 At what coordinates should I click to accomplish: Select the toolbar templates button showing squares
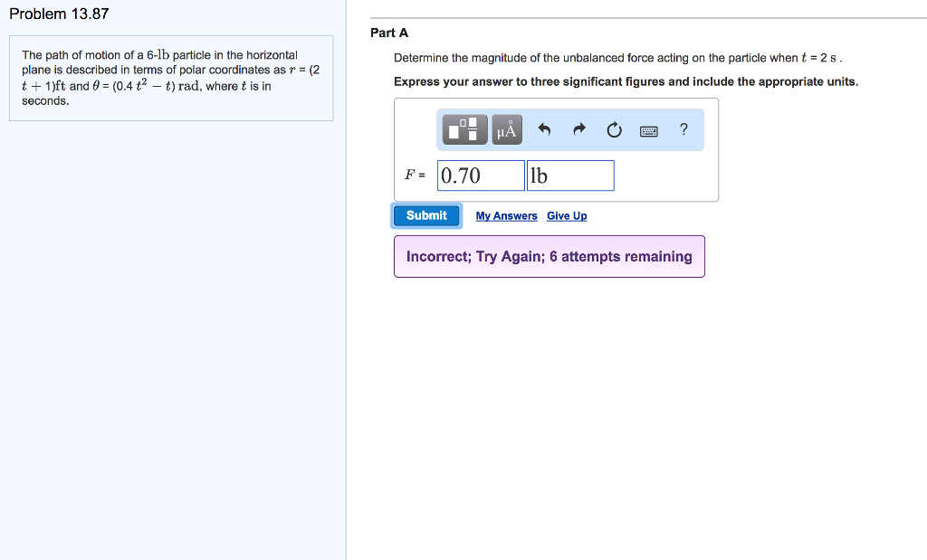pyautogui.click(x=464, y=129)
